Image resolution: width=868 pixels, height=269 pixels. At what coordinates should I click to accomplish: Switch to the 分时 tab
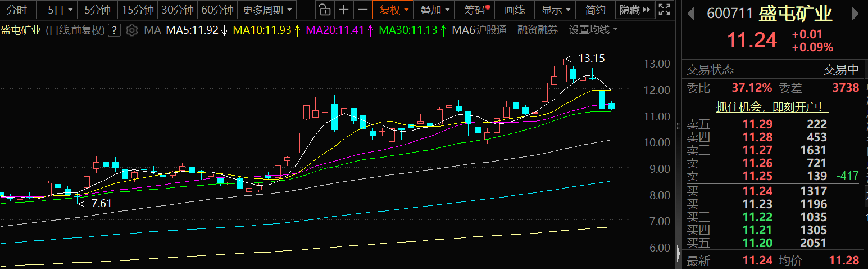point(17,10)
